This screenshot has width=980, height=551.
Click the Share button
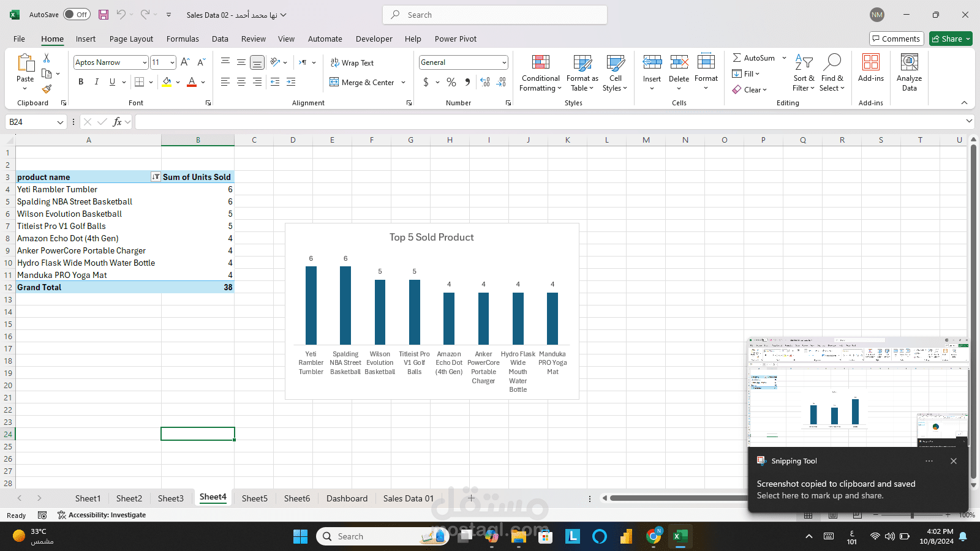coord(951,39)
